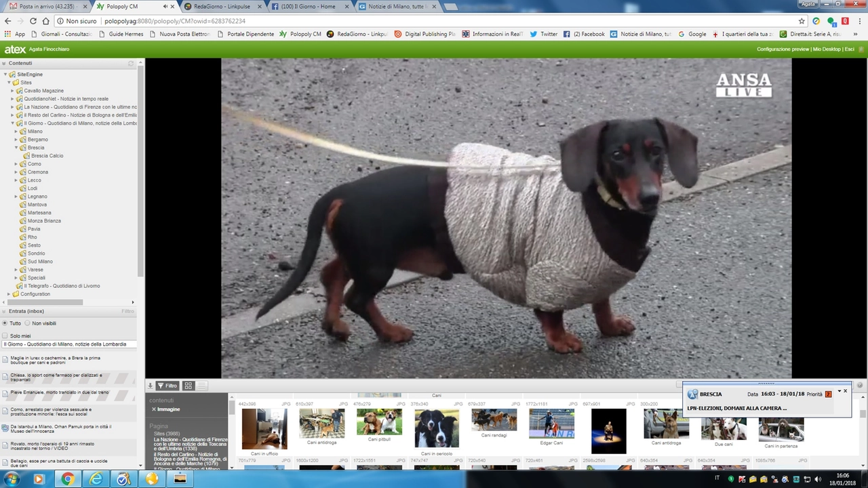Go back in browser history

(7, 21)
